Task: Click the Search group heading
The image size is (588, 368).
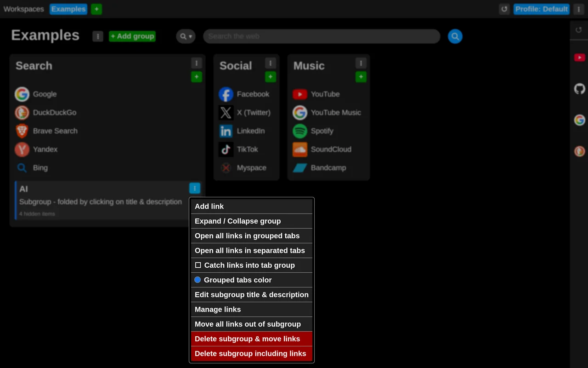Action: click(34, 66)
